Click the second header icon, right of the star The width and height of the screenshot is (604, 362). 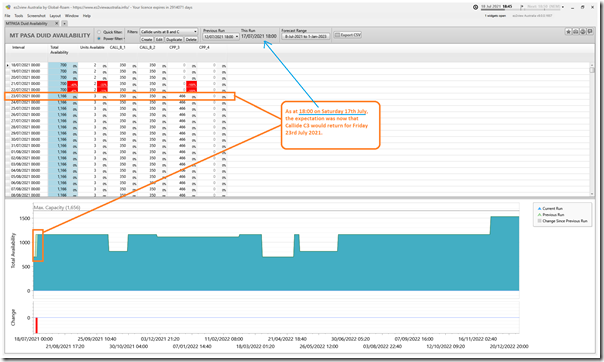point(575,32)
